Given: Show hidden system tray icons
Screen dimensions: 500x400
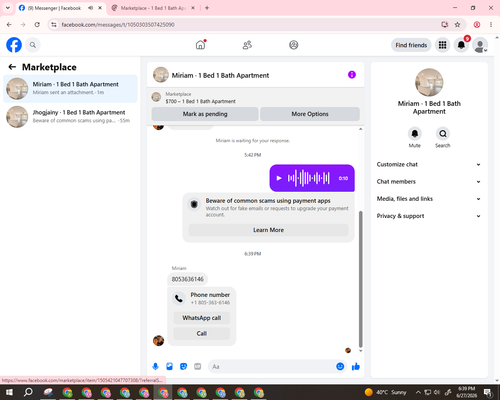Looking at the screenshot, I should 418,392.
